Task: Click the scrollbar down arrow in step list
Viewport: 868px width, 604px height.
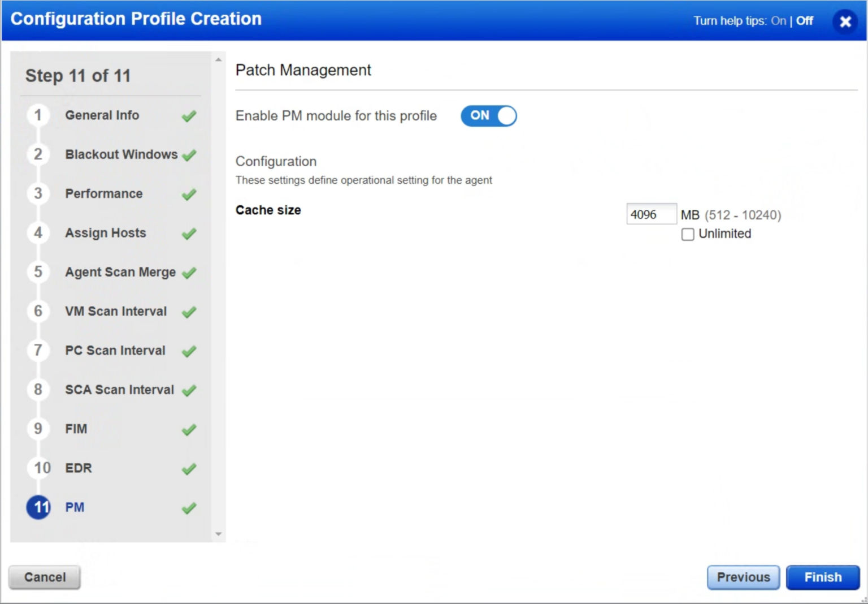Action: (219, 533)
